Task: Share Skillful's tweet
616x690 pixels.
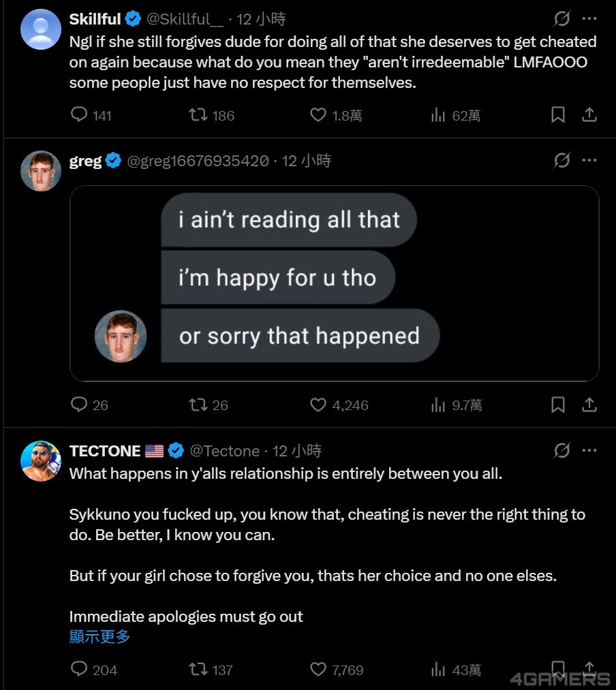Action: [x=589, y=115]
